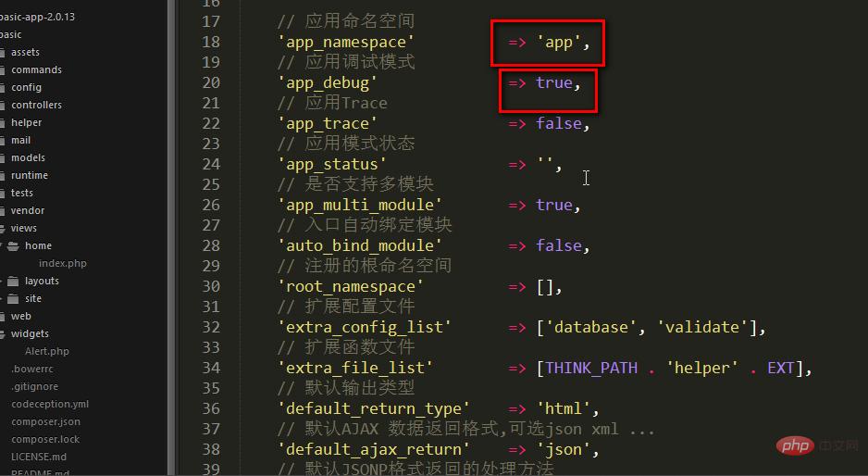868x476 pixels.
Task: Select the runtime folder
Action: tap(30, 175)
